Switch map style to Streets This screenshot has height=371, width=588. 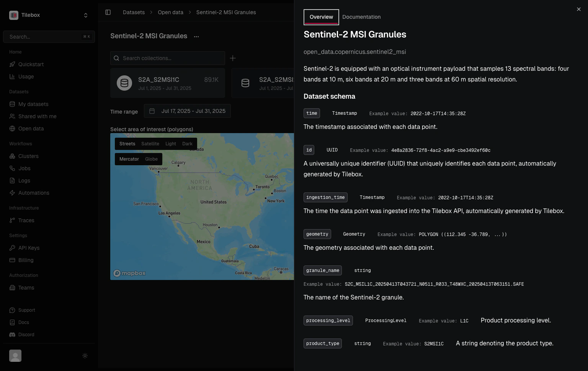(x=127, y=144)
